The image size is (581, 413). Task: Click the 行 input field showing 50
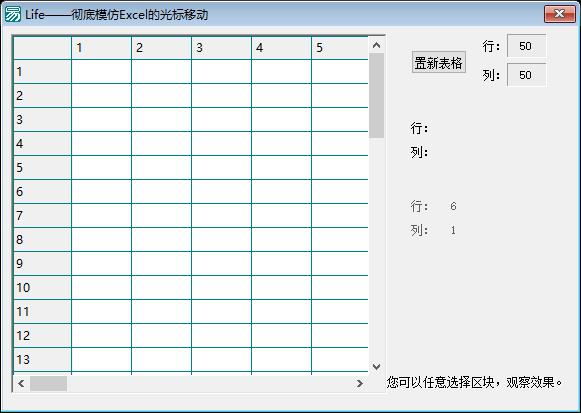tap(526, 46)
